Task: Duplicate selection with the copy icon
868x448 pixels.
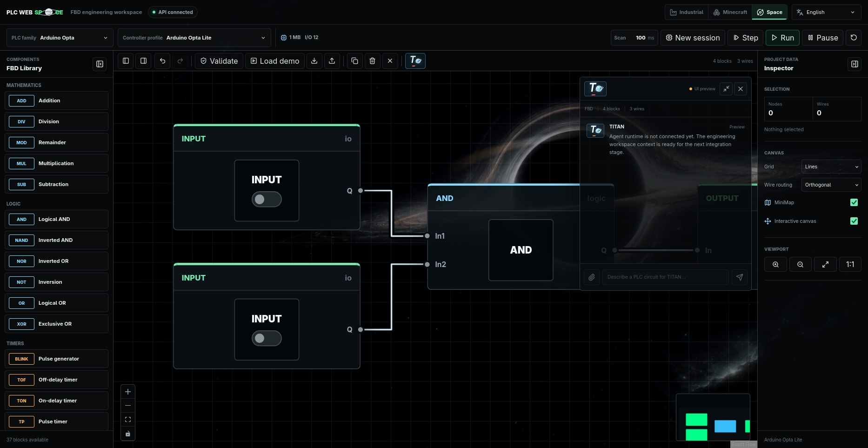Action: [x=355, y=61]
